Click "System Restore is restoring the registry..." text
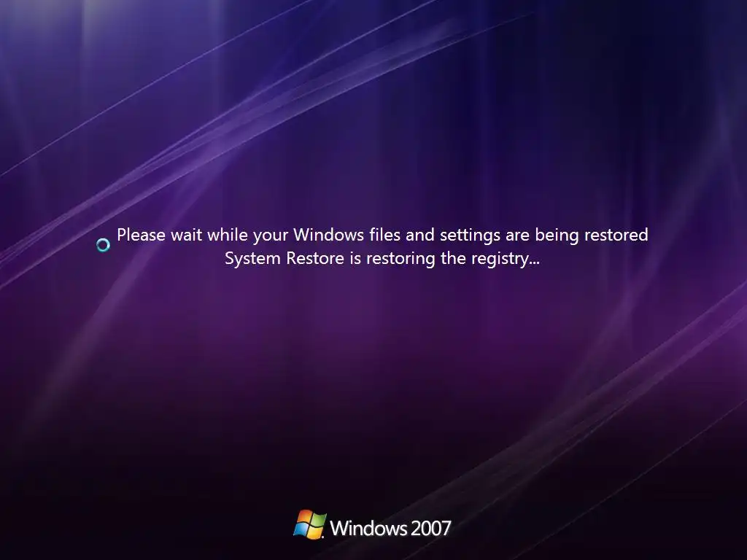The height and width of the screenshot is (560, 747). pyautogui.click(x=382, y=259)
